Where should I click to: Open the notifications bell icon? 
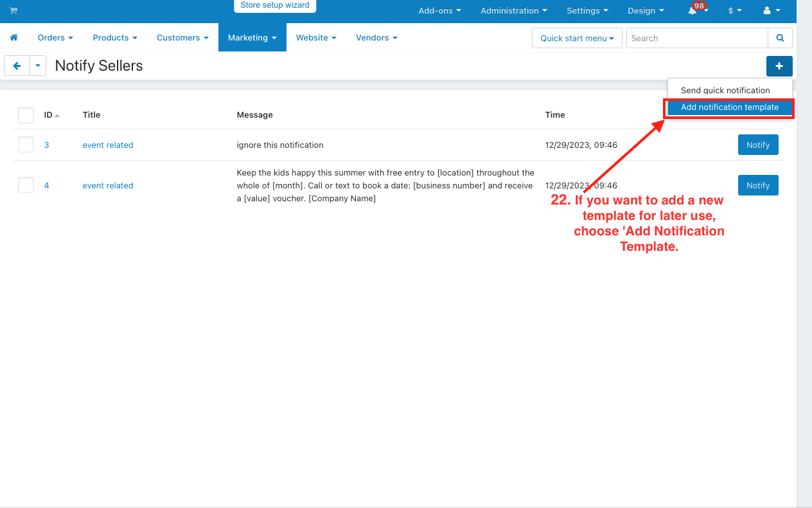(693, 11)
